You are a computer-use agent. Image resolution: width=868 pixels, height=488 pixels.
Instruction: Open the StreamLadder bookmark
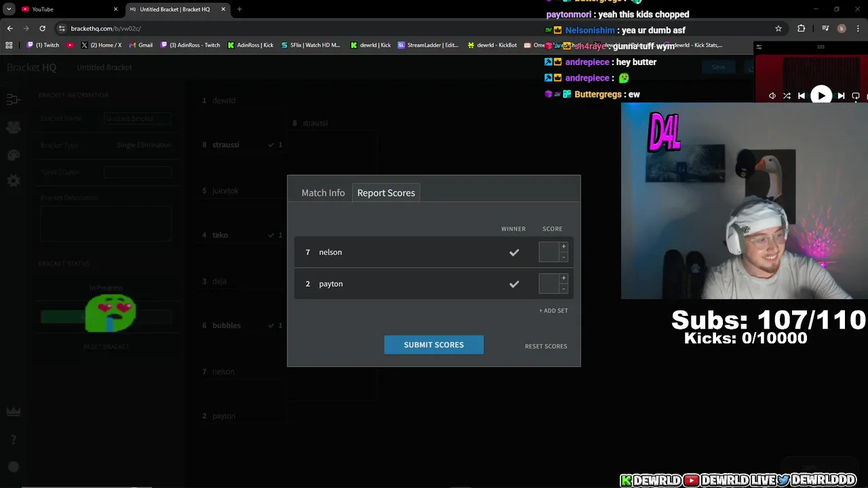pyautogui.click(x=428, y=45)
